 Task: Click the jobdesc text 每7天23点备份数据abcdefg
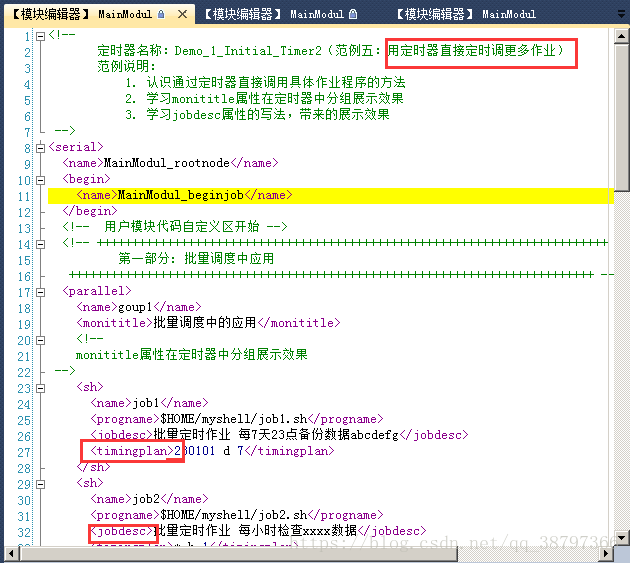pyautogui.click(x=318, y=435)
